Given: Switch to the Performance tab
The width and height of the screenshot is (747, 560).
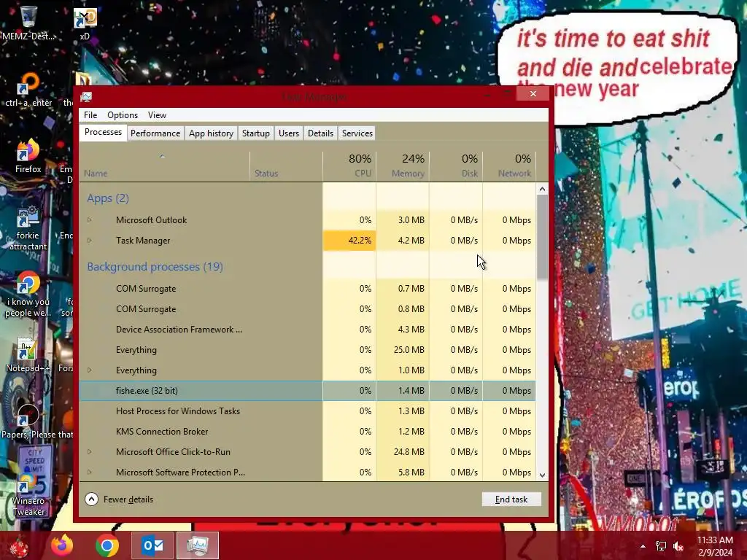Looking at the screenshot, I should (x=155, y=133).
